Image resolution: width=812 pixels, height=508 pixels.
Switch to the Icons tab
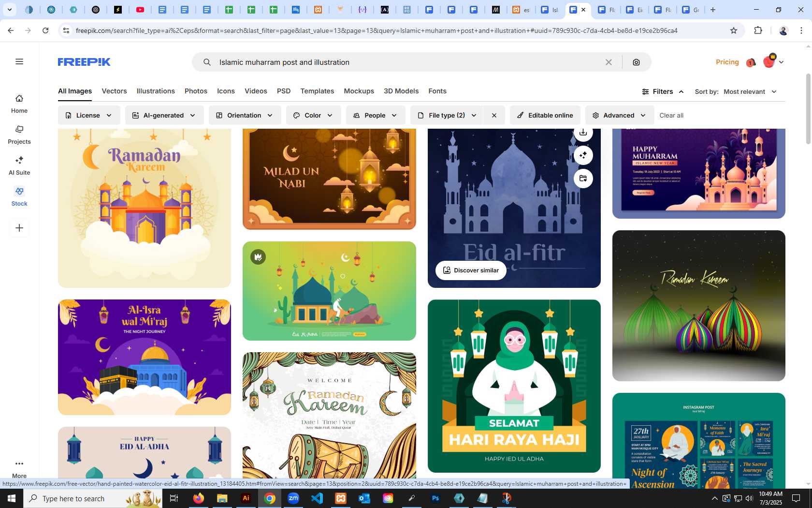click(x=226, y=91)
